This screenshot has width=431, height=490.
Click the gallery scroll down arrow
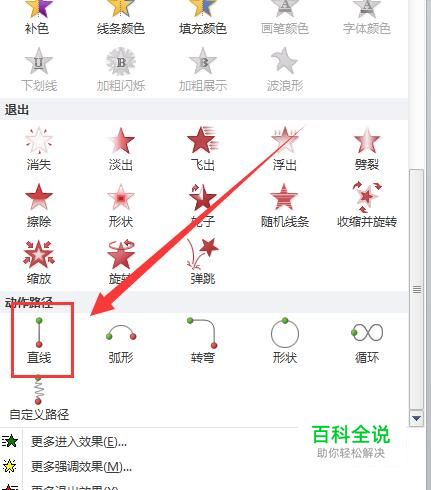tap(416, 418)
